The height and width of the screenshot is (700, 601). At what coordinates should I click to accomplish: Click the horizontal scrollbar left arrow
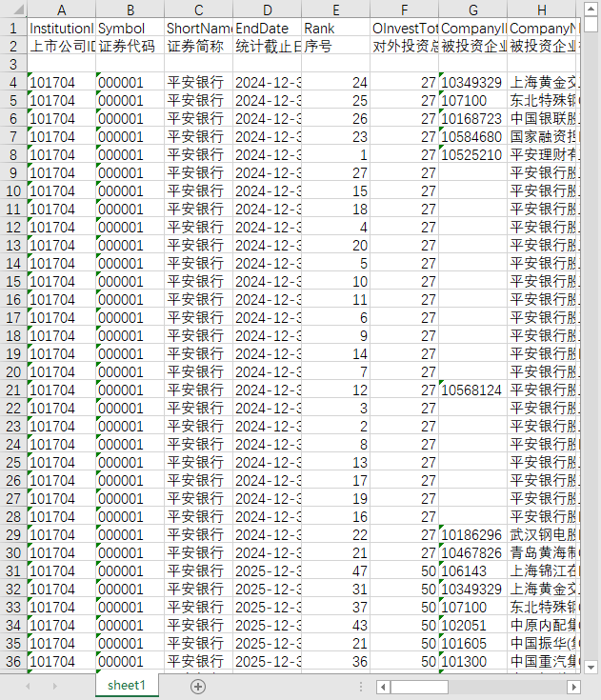383,686
